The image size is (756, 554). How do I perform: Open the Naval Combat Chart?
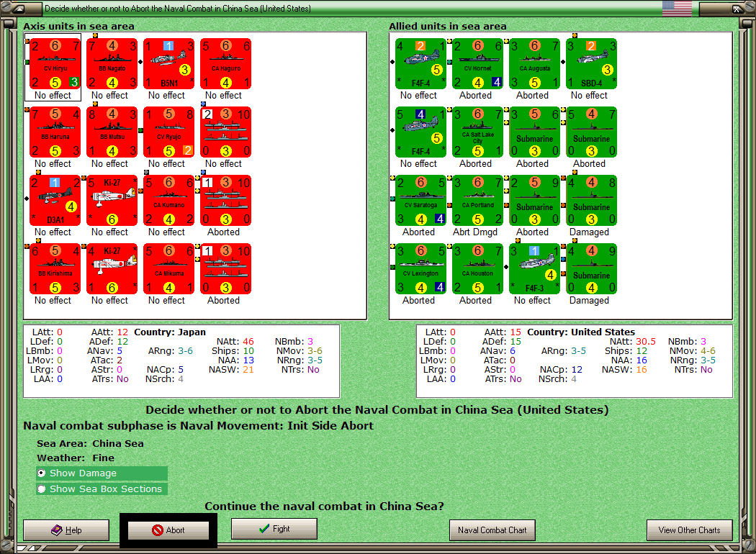(x=492, y=530)
